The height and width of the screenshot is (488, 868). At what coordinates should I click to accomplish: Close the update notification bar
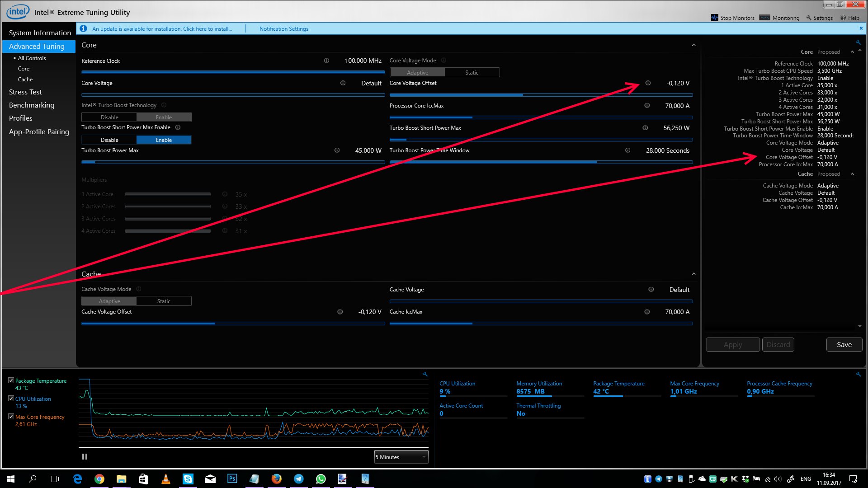pyautogui.click(x=861, y=28)
